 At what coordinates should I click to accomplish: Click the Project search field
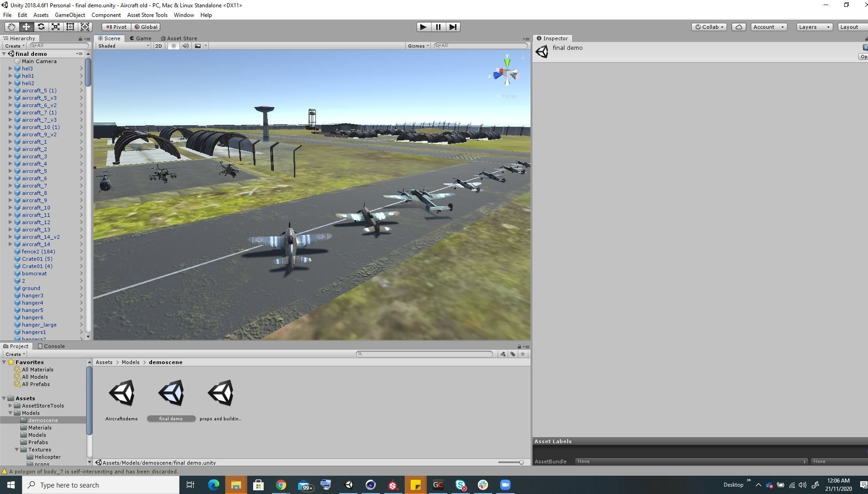425,354
